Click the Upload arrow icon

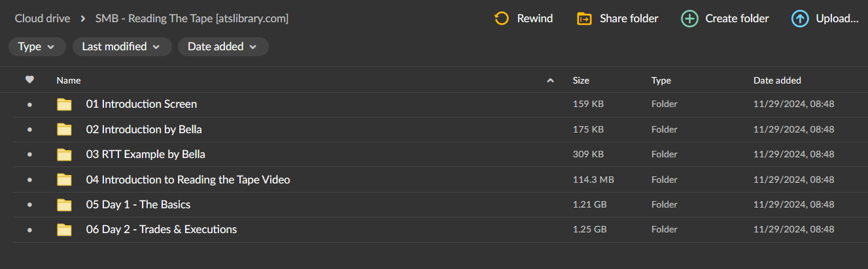tap(800, 18)
